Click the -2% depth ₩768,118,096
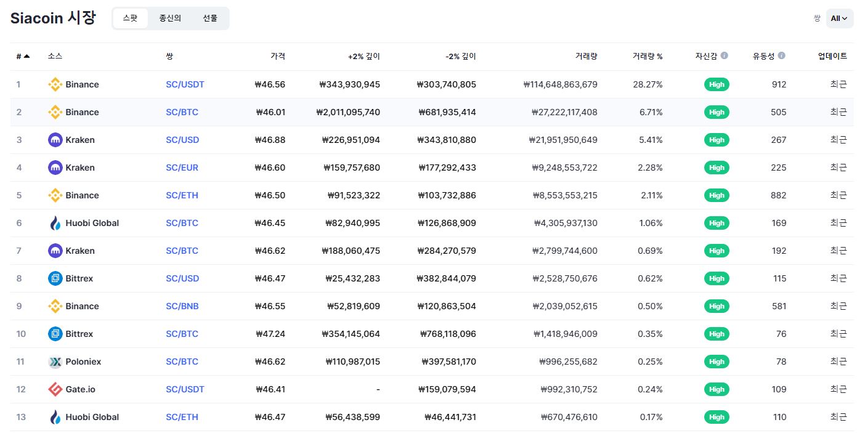This screenshot has width=868, height=433. click(x=448, y=334)
